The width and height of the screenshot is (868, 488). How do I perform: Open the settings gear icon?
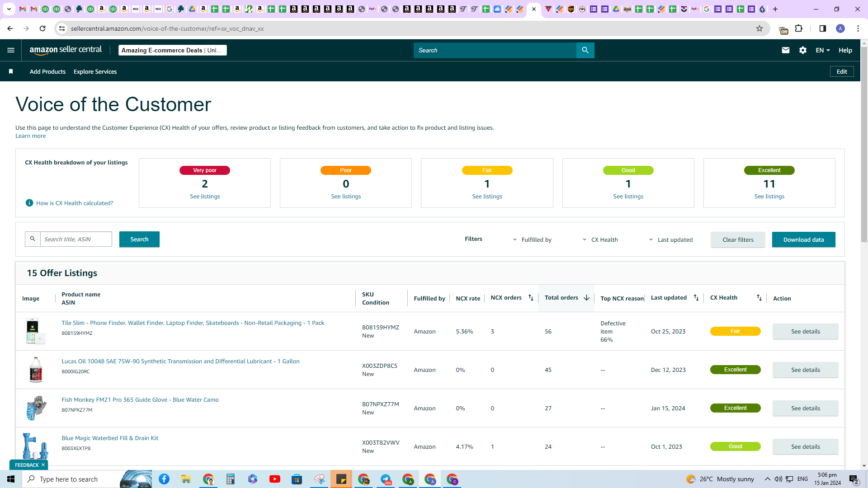(x=803, y=50)
